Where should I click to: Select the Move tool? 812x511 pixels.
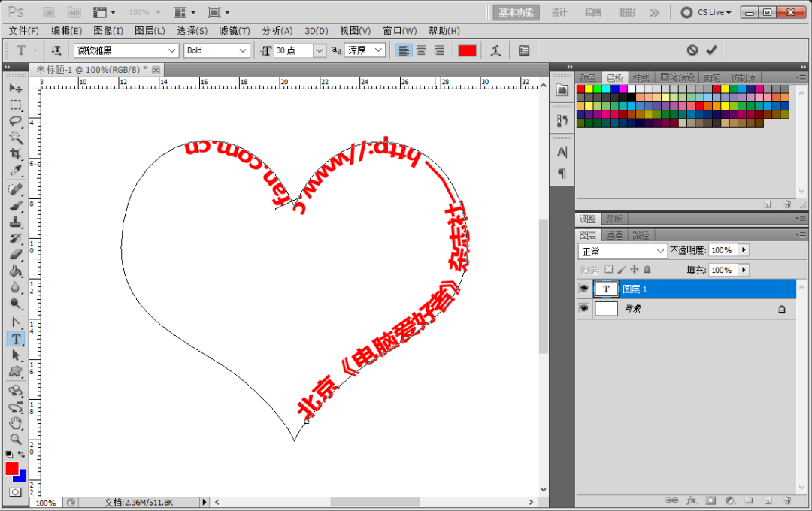[16, 89]
